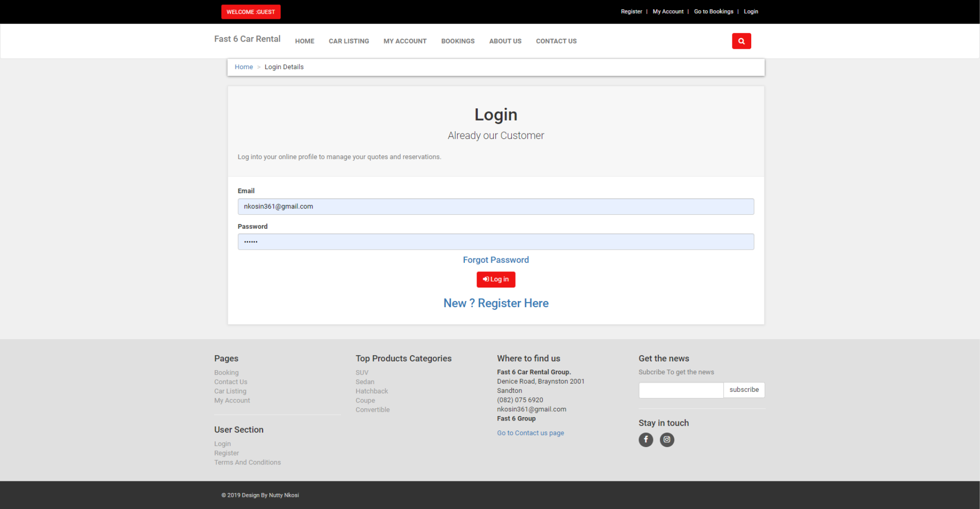980x509 pixels.
Task: Click the subscribe button for news
Action: [743, 389]
